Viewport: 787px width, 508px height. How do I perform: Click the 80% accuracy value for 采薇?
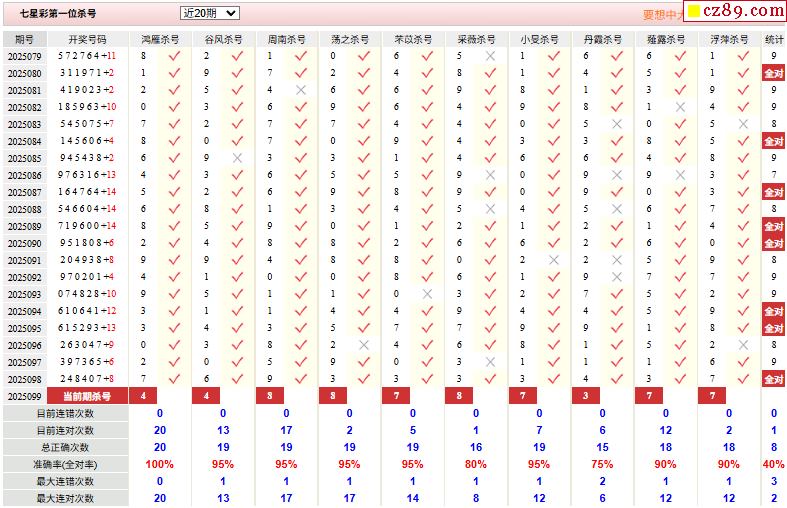pyautogui.click(x=476, y=464)
